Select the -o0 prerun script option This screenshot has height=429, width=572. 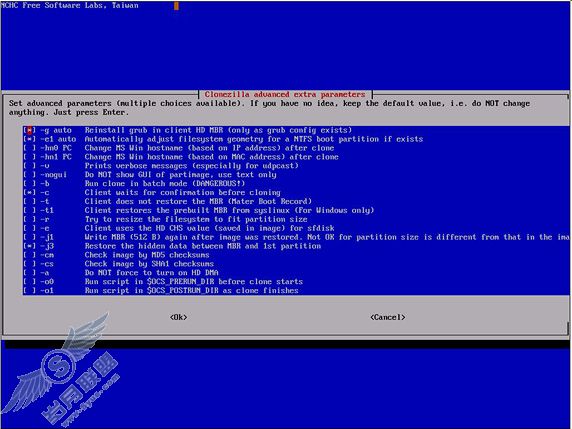point(30,282)
